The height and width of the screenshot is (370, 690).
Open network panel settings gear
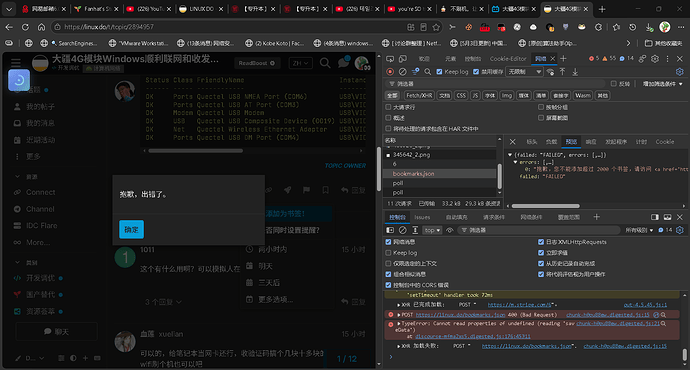(679, 72)
